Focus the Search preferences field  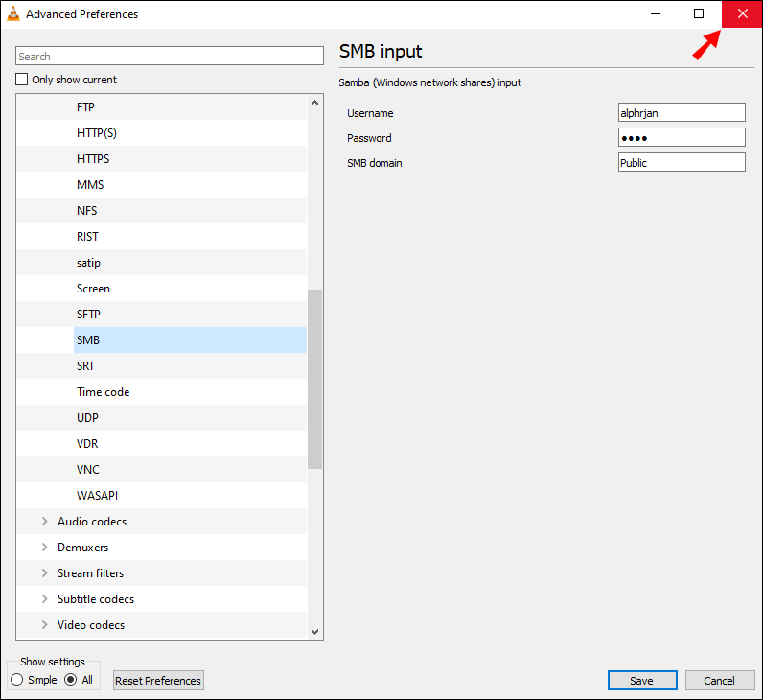pyautogui.click(x=170, y=56)
